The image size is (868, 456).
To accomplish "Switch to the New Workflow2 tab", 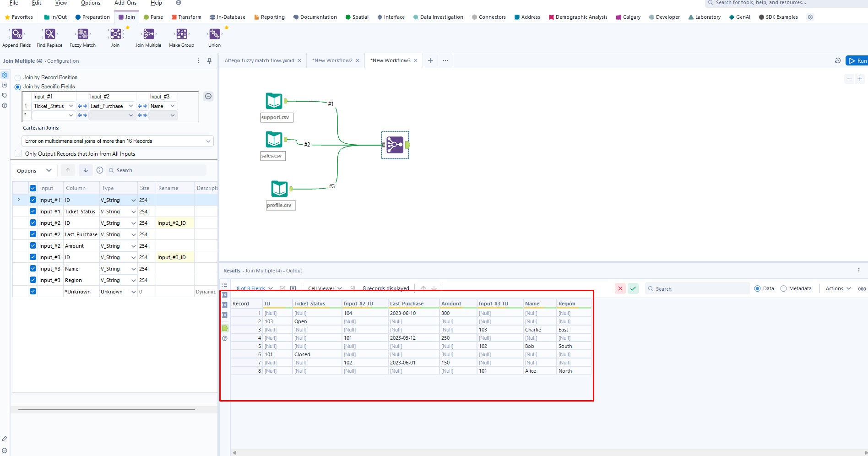I will [332, 60].
